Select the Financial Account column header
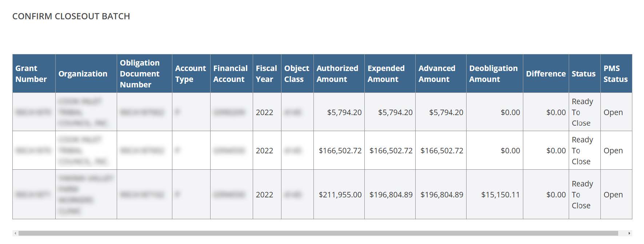Screen dimensions: 644x244 [230, 74]
